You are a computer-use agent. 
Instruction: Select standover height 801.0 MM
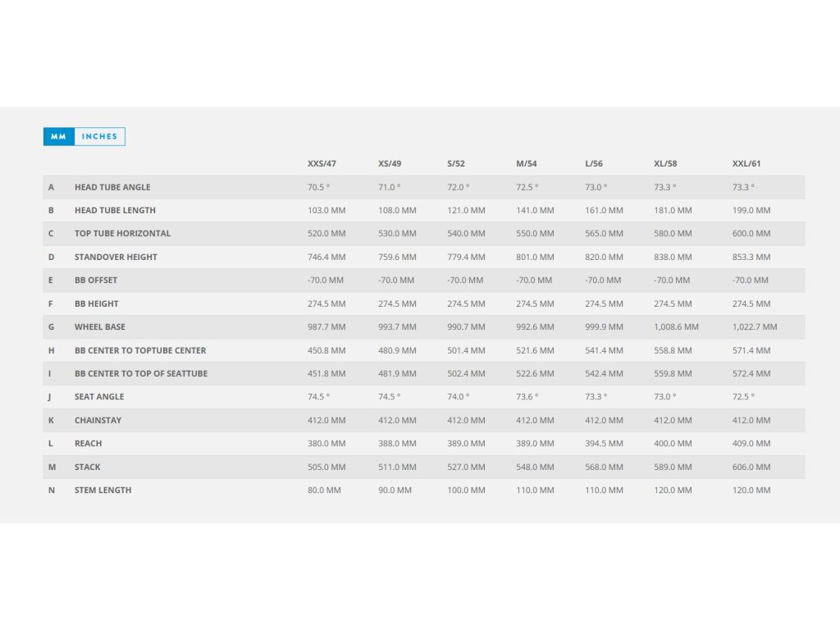pyautogui.click(x=535, y=257)
